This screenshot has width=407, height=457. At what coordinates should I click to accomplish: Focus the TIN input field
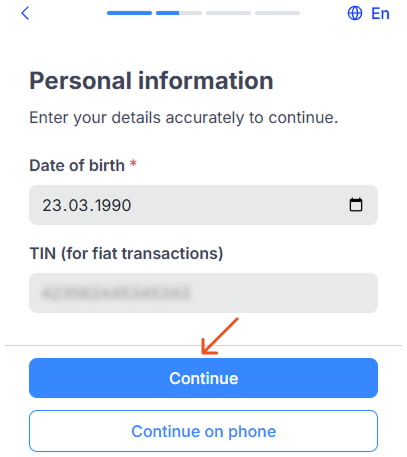pos(203,293)
